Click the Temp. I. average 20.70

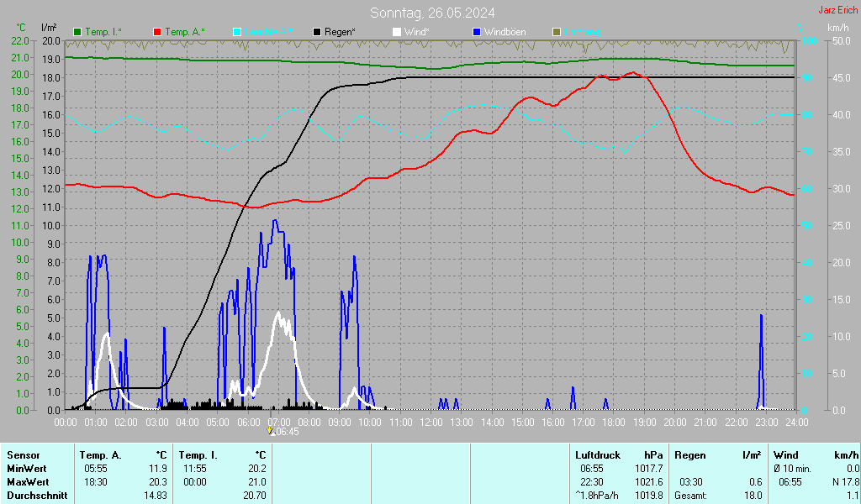(254, 496)
